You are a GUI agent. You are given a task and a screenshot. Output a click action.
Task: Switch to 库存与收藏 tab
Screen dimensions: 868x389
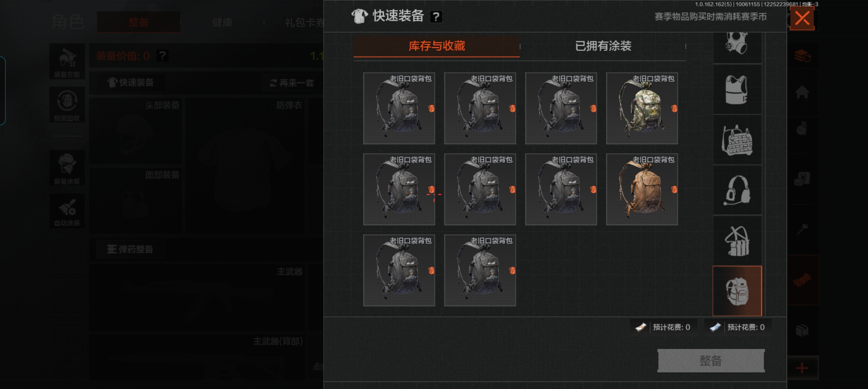pyautogui.click(x=437, y=46)
